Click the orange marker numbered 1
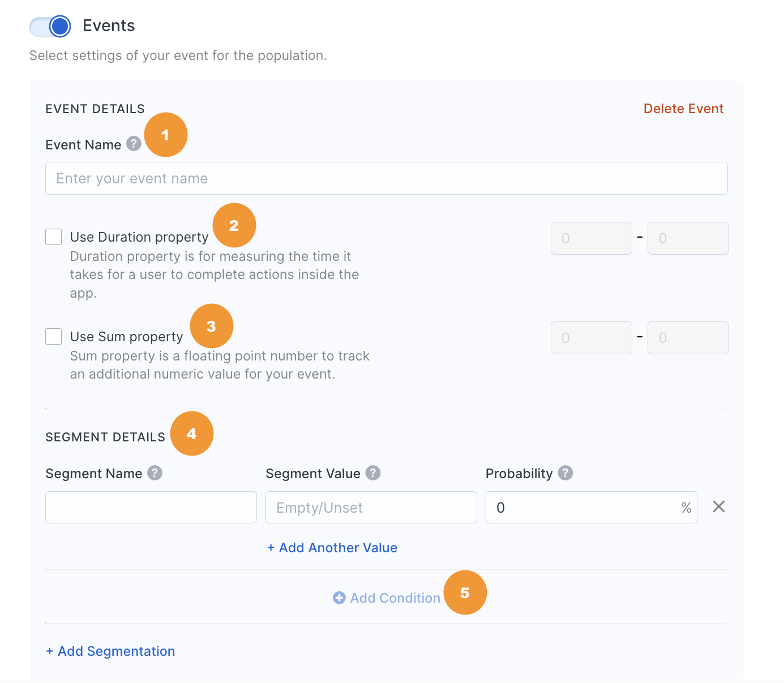This screenshot has height=683, width=784. tap(166, 135)
